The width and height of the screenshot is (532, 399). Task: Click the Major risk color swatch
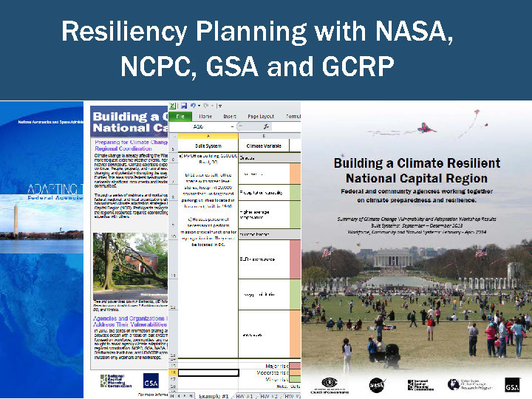295,366
